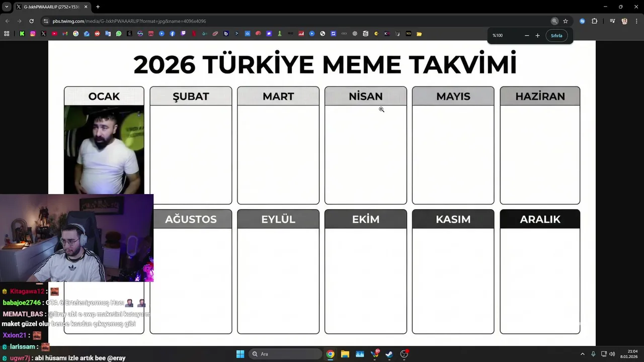644x362 pixels.
Task: Open OBS Studio from the taskbar
Action: point(404,354)
